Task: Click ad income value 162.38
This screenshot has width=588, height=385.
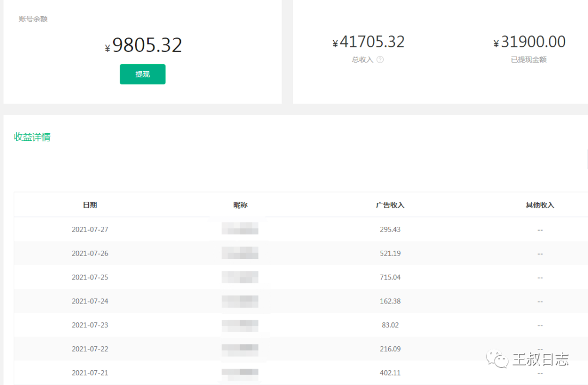Action: pos(390,301)
